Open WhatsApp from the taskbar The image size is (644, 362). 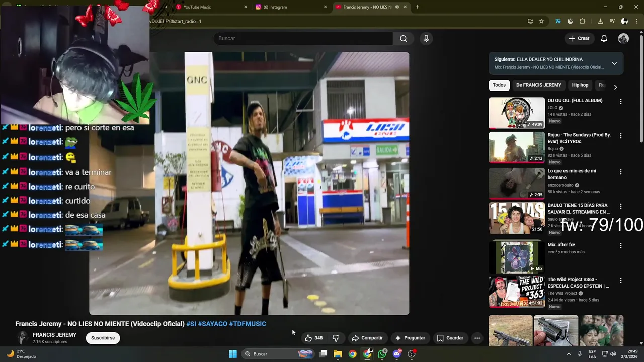382,354
